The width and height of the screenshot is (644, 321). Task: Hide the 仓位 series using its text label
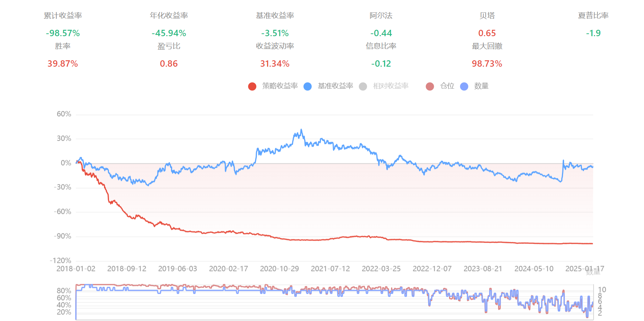tap(447, 86)
